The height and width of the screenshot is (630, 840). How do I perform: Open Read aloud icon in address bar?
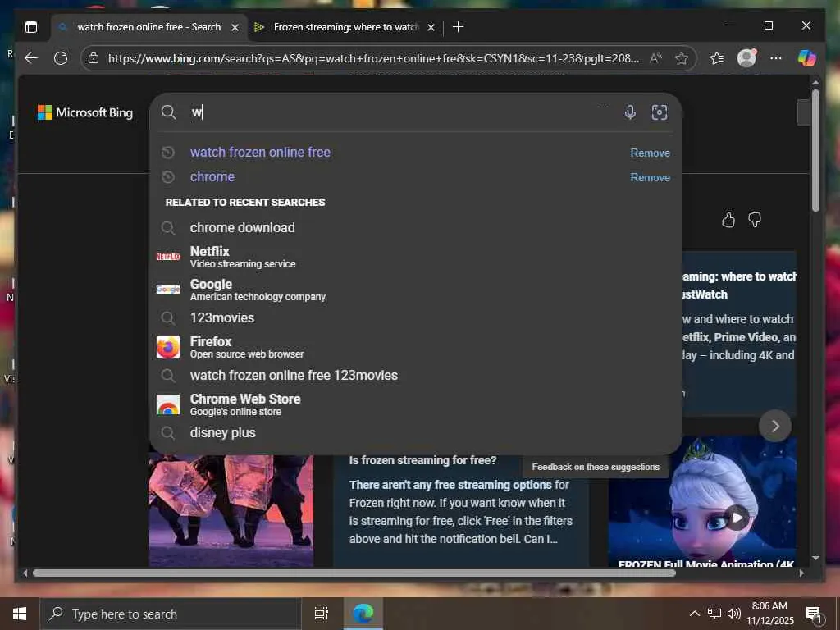[x=655, y=58]
